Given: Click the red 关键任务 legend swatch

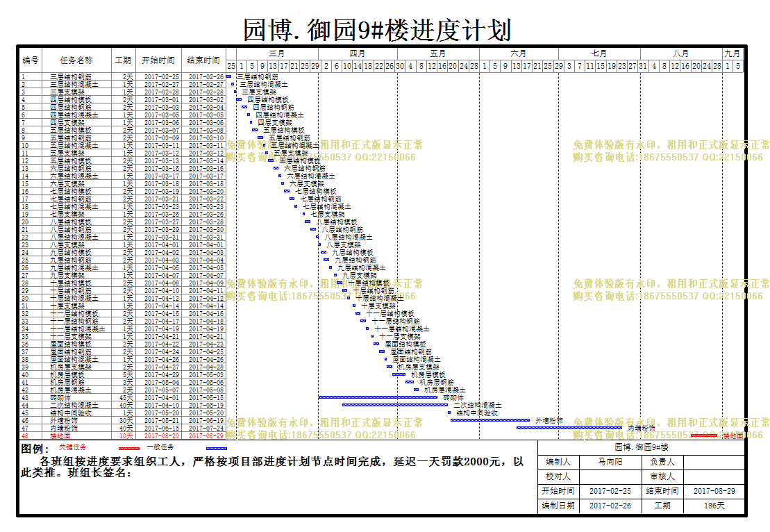Looking at the screenshot, I should pos(129,449).
